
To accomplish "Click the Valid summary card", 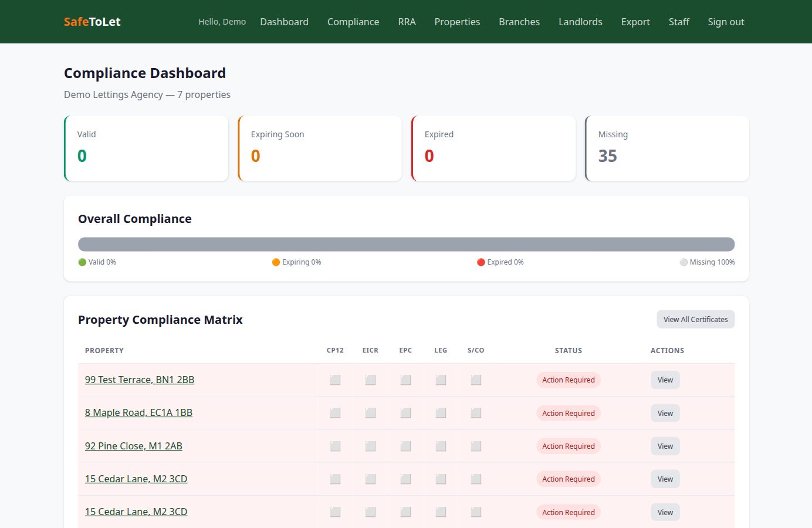I will click(146, 148).
